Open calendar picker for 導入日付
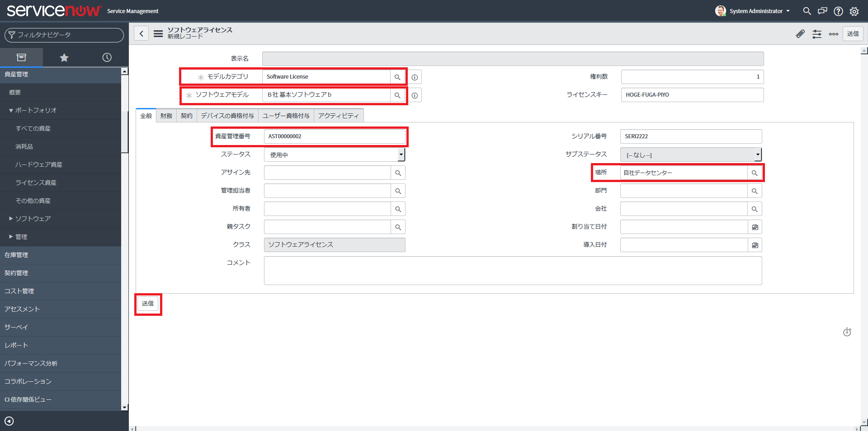The image size is (868, 431). [x=755, y=245]
